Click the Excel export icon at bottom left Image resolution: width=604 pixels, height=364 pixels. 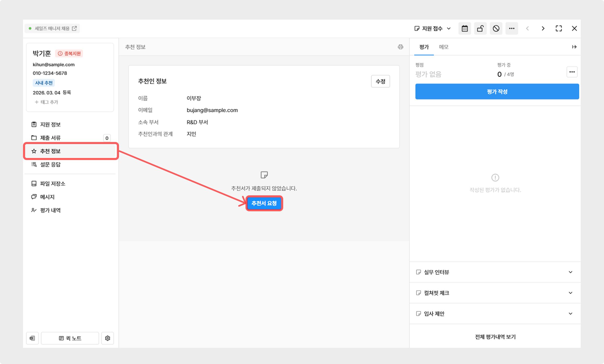[x=32, y=338]
